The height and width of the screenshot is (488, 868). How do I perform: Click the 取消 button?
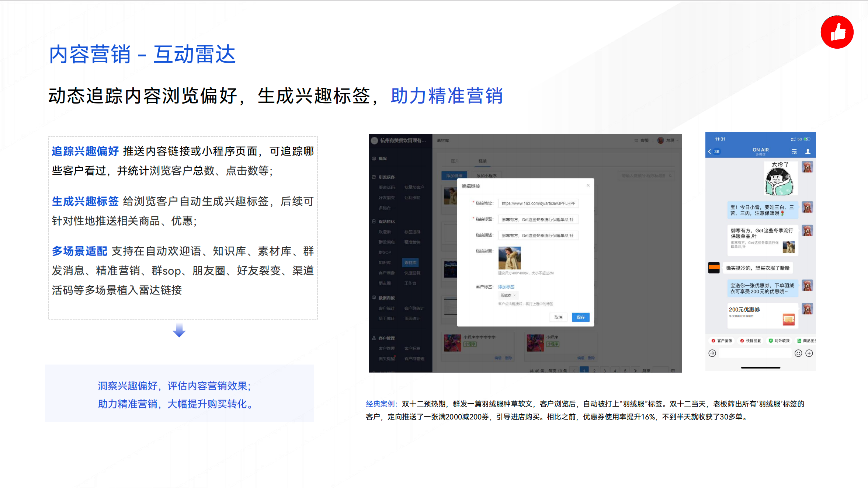tap(558, 317)
